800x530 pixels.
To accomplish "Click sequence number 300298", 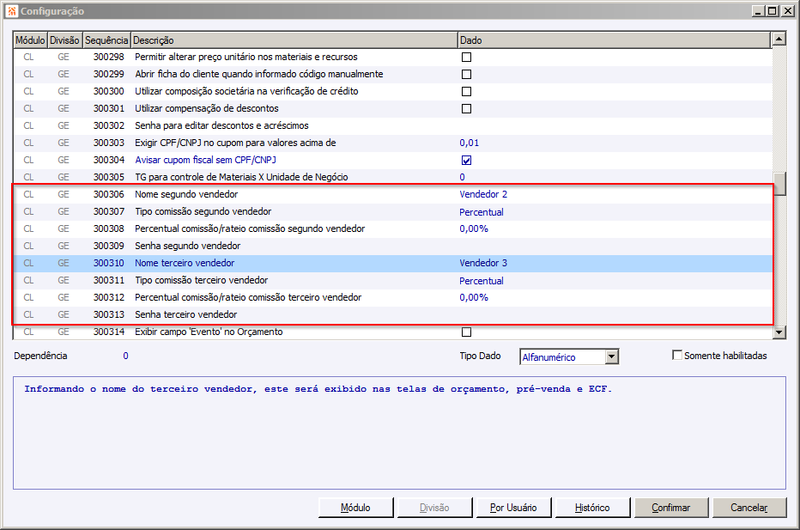I will [x=109, y=57].
